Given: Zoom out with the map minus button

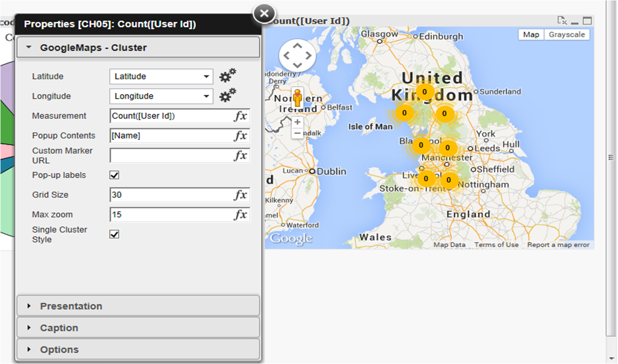Looking at the screenshot, I should point(297,133).
